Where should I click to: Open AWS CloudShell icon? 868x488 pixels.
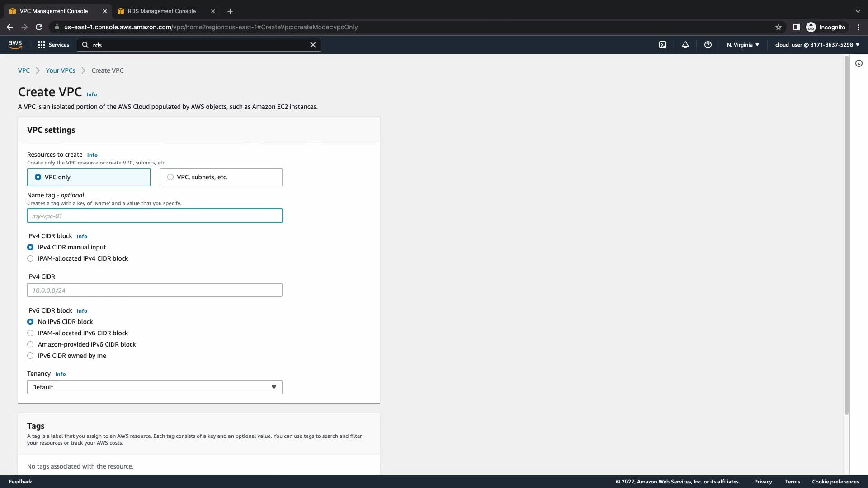click(663, 45)
